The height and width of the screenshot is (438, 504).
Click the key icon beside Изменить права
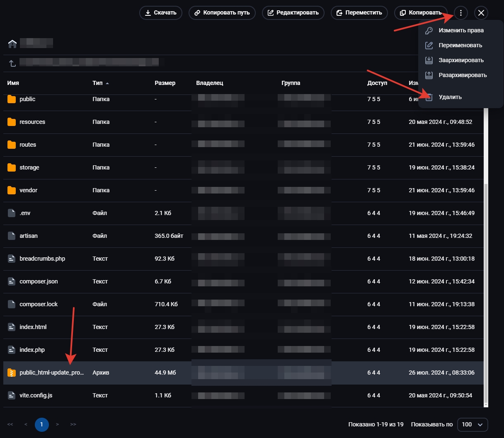click(429, 30)
